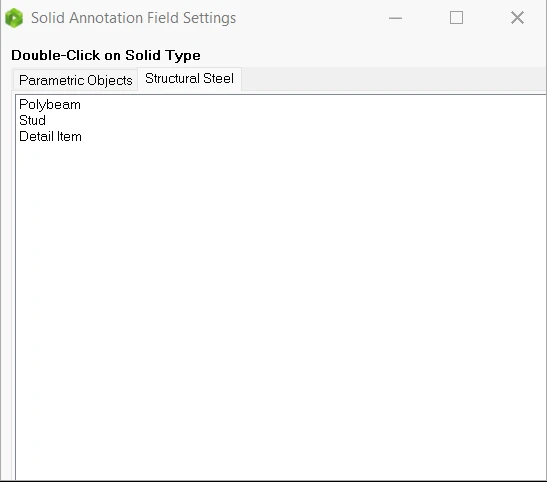Close the Solid Annotation Field Settings dialog

click(517, 18)
